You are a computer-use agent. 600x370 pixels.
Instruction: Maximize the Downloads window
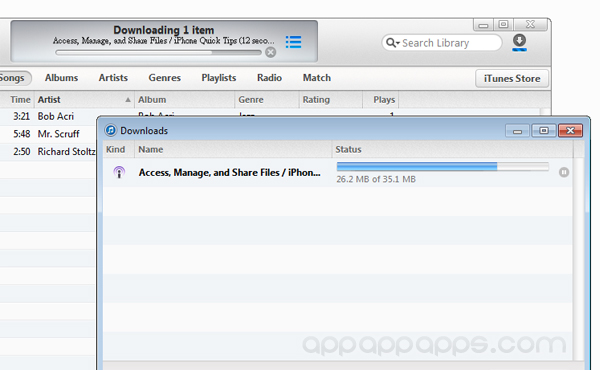pos(543,130)
